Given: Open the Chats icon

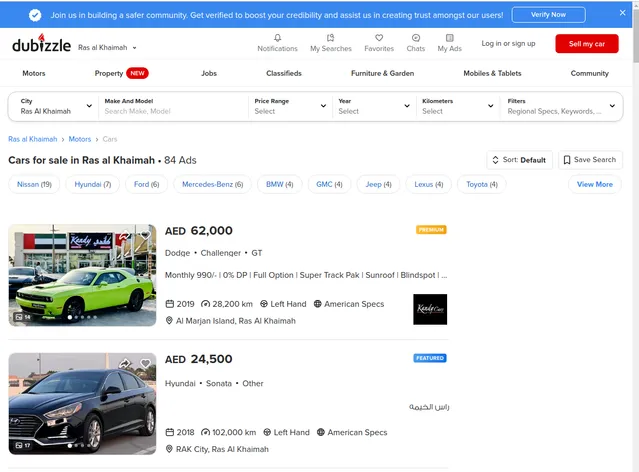Looking at the screenshot, I should coord(416,38).
